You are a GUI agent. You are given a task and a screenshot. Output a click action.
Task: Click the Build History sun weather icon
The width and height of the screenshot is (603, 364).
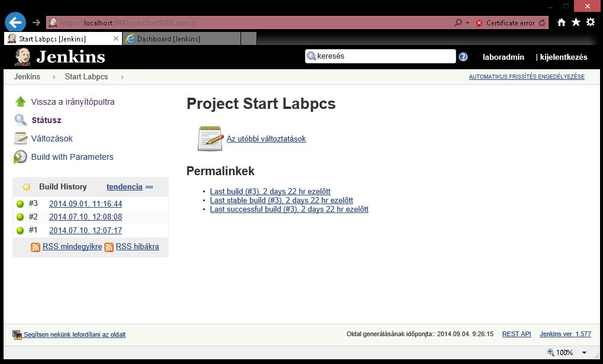[27, 187]
